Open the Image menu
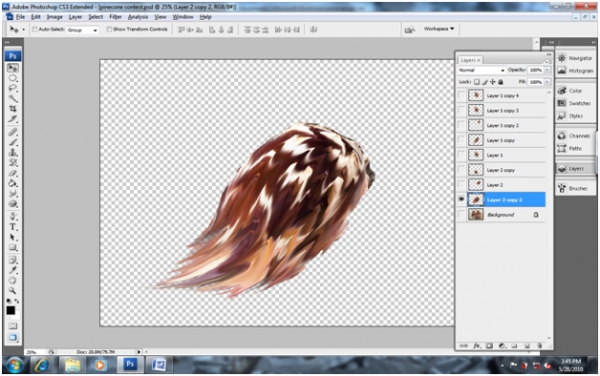 coord(54,17)
